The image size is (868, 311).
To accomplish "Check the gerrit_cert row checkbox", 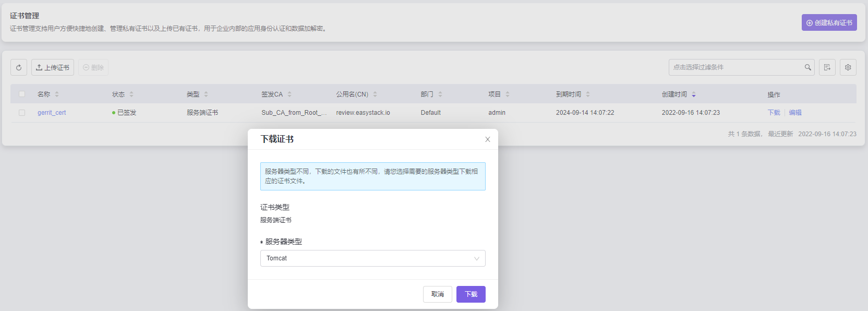I will tap(22, 113).
